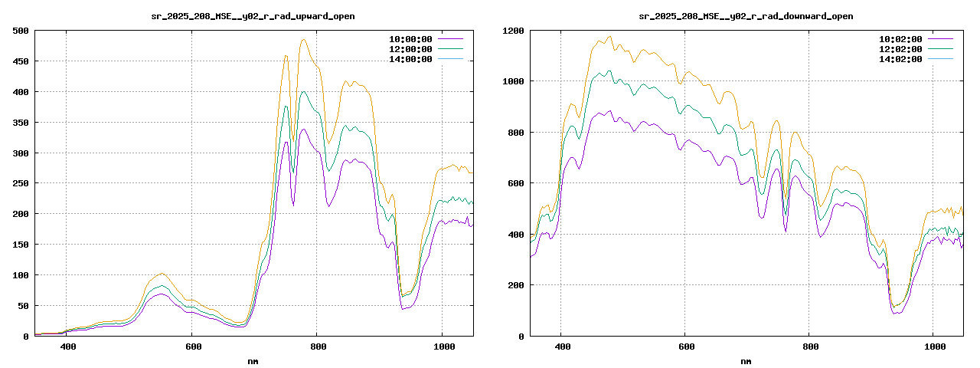This screenshot has width=980, height=368.
Task: Click the green line sample beside 12:00:00
Action: point(450,49)
